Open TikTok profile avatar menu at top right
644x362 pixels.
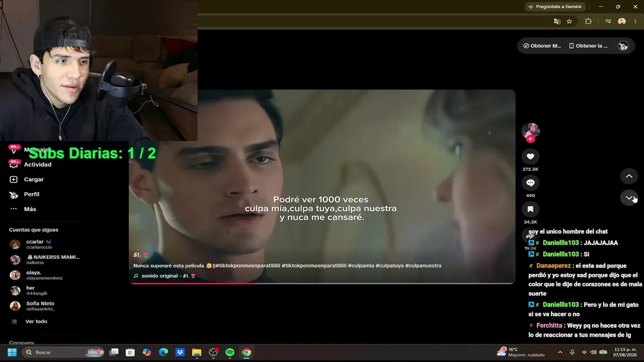623,46
